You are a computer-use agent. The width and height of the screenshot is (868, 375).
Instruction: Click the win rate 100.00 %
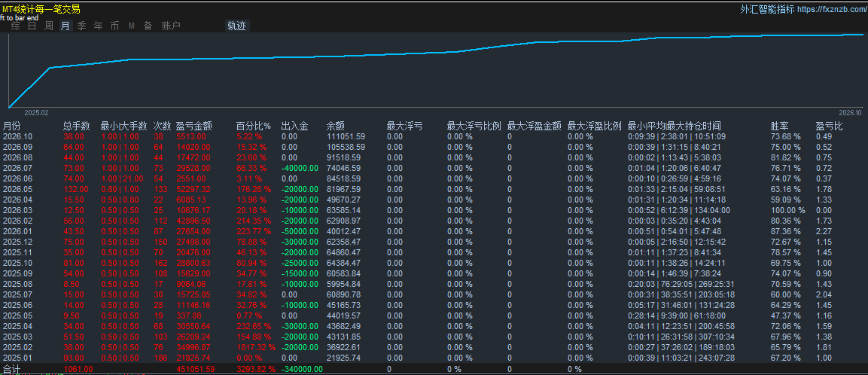787,210
